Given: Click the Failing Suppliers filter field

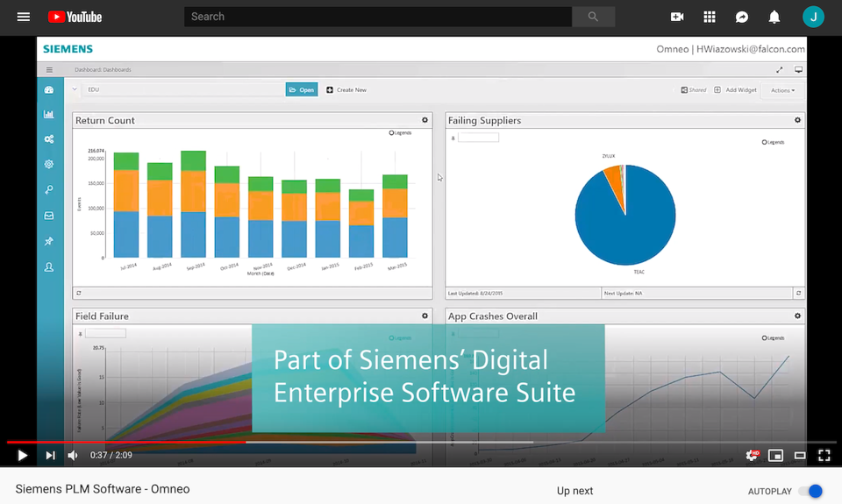Looking at the screenshot, I should 479,138.
